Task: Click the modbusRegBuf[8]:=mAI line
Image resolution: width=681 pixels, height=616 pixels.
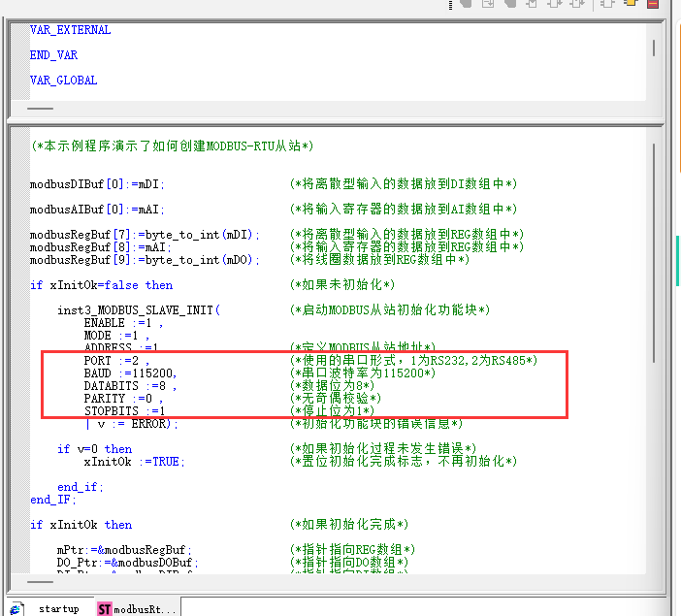Action: [x=101, y=247]
